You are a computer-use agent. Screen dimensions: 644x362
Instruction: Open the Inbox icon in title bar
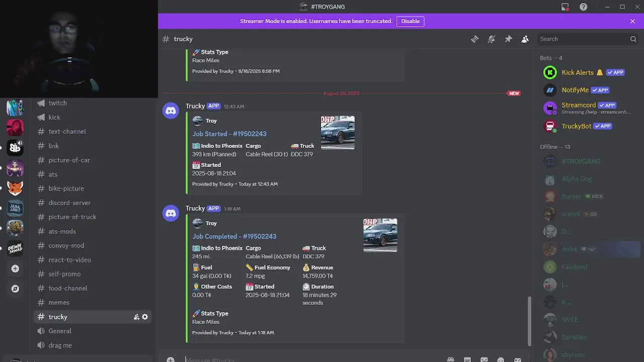pos(565,7)
